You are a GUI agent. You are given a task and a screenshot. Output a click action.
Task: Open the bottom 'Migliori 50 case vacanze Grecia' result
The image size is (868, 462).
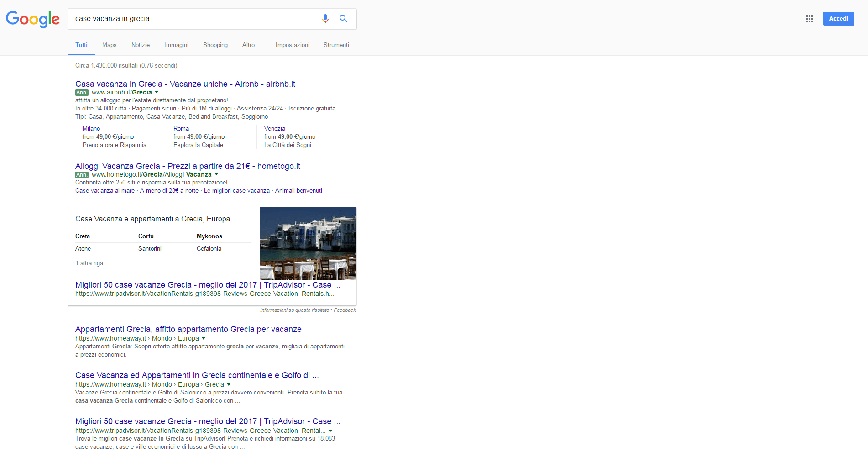coord(208,421)
